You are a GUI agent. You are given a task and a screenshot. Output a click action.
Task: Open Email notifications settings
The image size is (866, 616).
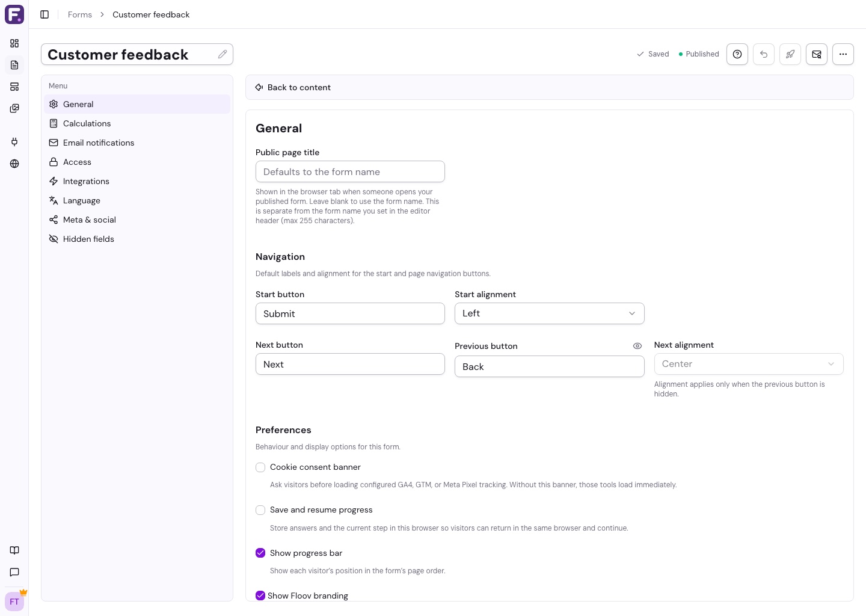pyautogui.click(x=137, y=143)
